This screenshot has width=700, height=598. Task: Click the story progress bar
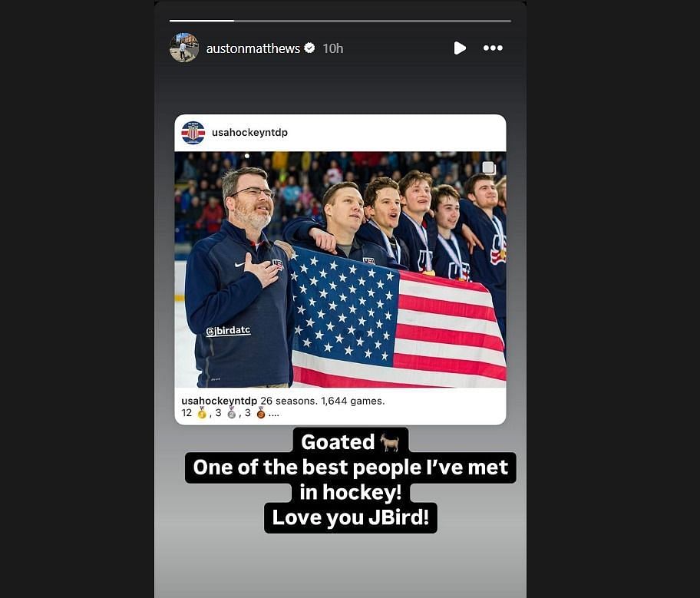[340, 21]
